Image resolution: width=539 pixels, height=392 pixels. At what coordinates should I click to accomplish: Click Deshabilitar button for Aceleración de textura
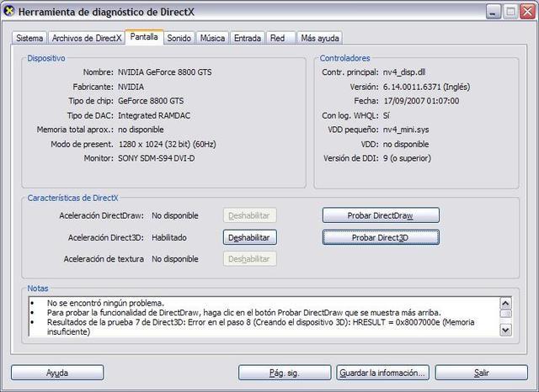(249, 258)
